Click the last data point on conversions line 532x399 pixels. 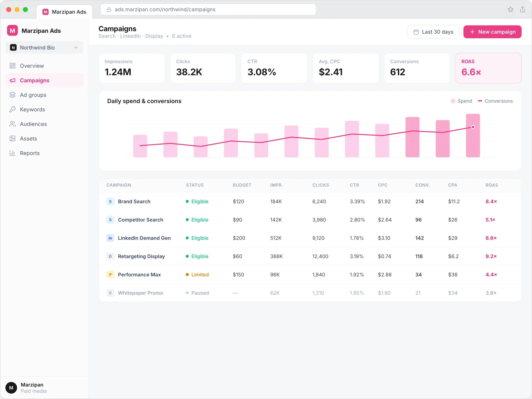click(473, 127)
